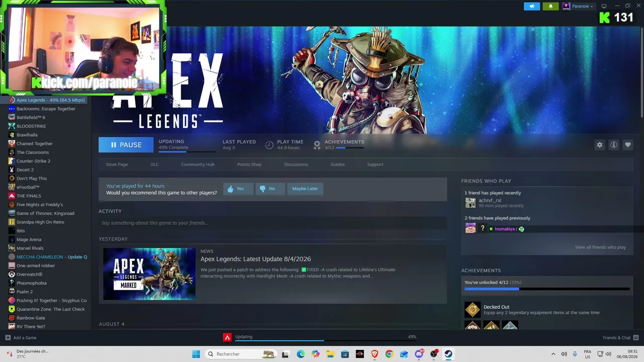Click THE FINALS game icon

12,196
